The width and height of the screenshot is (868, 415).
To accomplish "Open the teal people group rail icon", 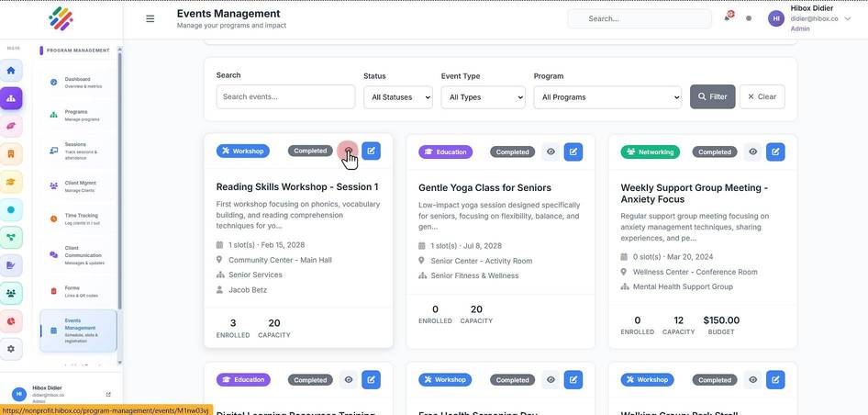I will [11, 293].
